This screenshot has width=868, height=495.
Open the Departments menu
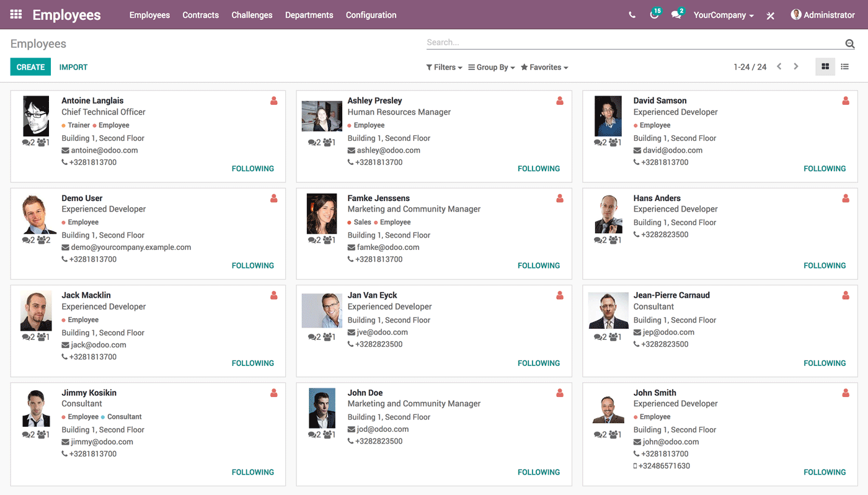309,14
